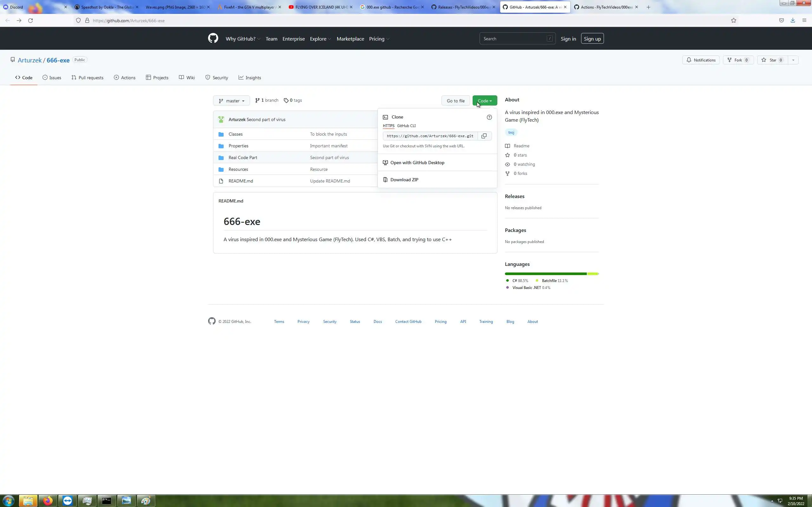Switch to the Insights tab

(x=250, y=77)
